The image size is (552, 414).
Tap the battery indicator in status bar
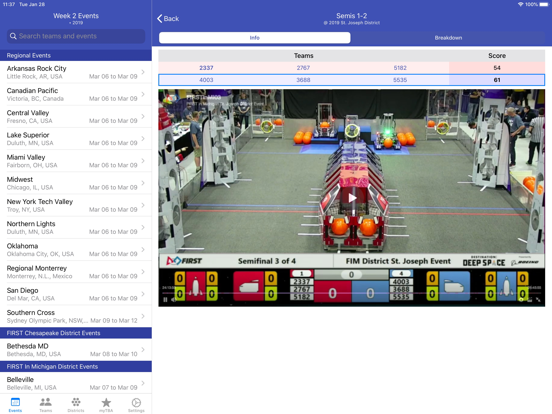(544, 4)
